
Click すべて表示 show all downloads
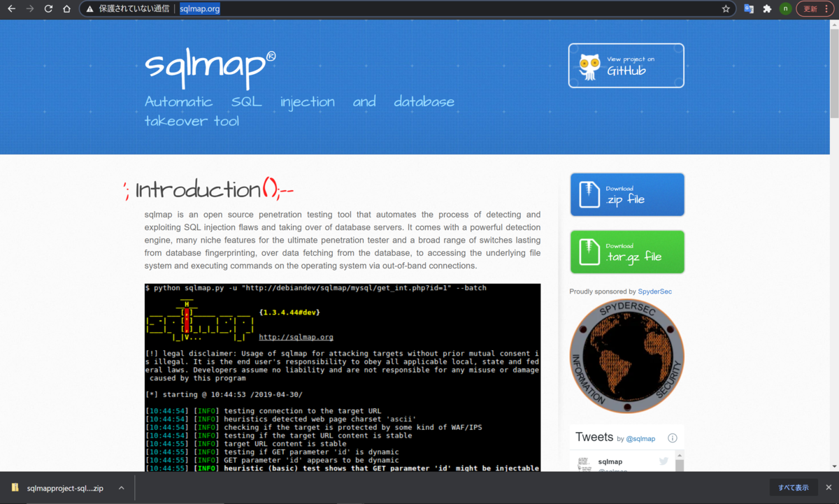[794, 488]
